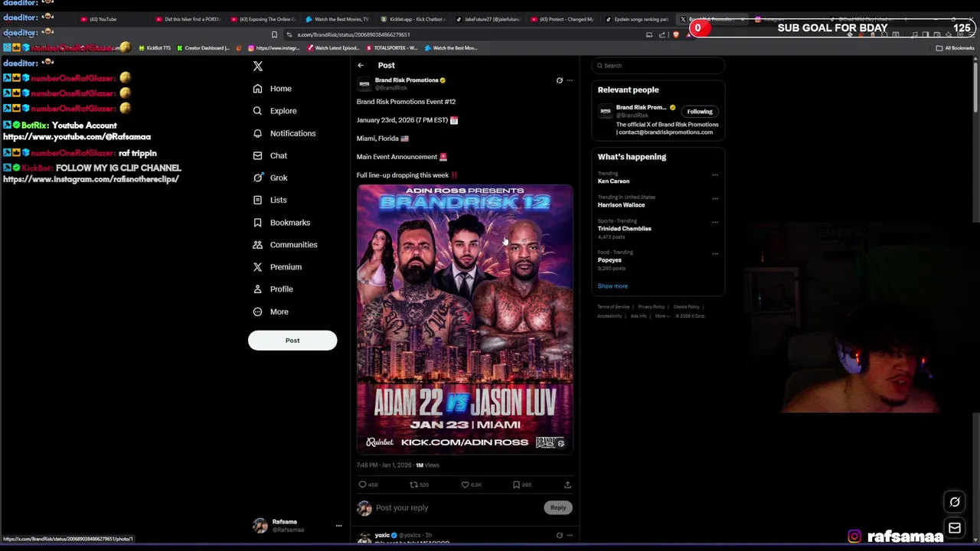Open Home from the X sidebar
Viewport: 980px width, 551px height.
(273, 89)
